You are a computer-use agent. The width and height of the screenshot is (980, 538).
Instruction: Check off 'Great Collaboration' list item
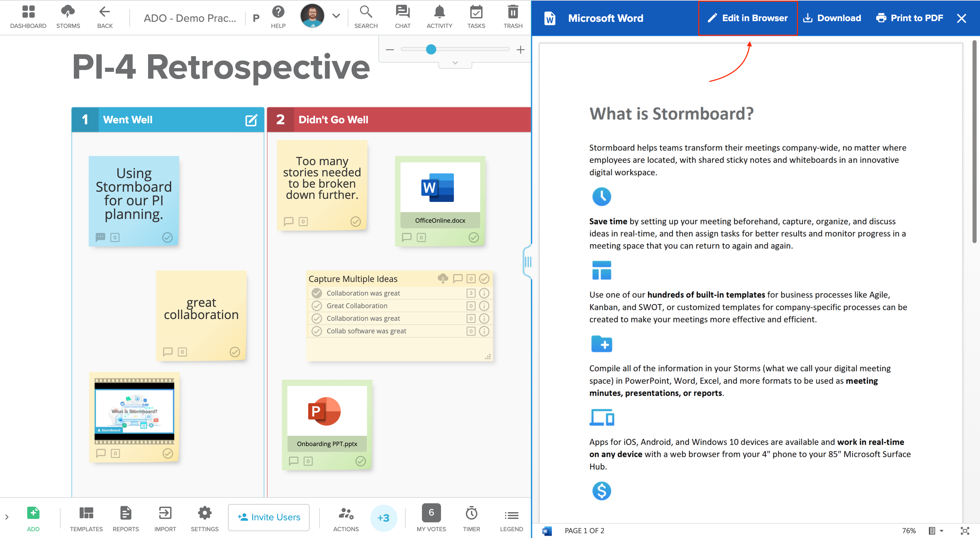click(316, 306)
